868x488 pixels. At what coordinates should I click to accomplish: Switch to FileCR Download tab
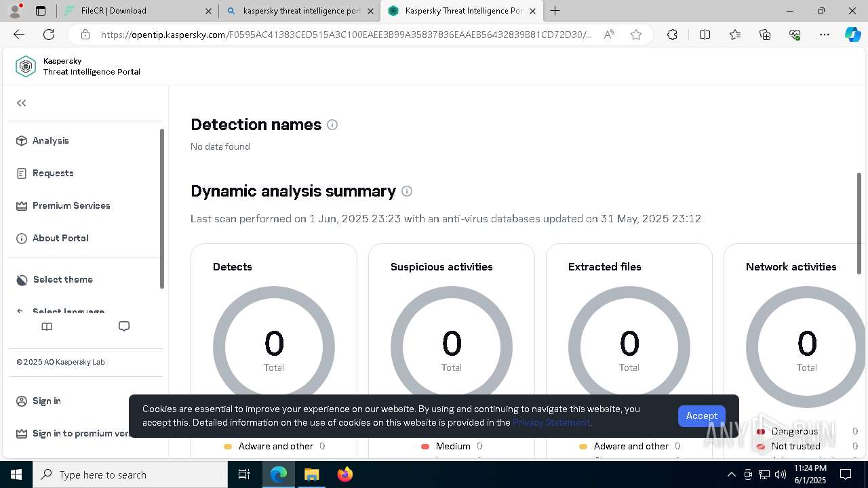click(x=138, y=11)
